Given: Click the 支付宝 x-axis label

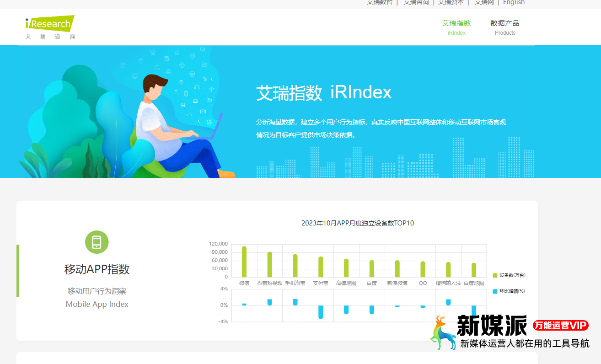Looking at the screenshot, I should coord(321,283).
